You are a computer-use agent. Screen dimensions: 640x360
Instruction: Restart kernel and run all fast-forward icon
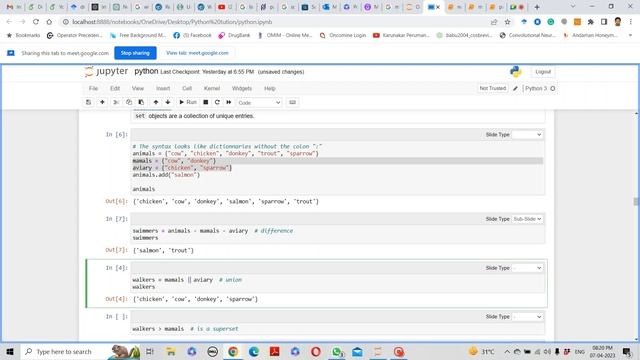coord(229,102)
